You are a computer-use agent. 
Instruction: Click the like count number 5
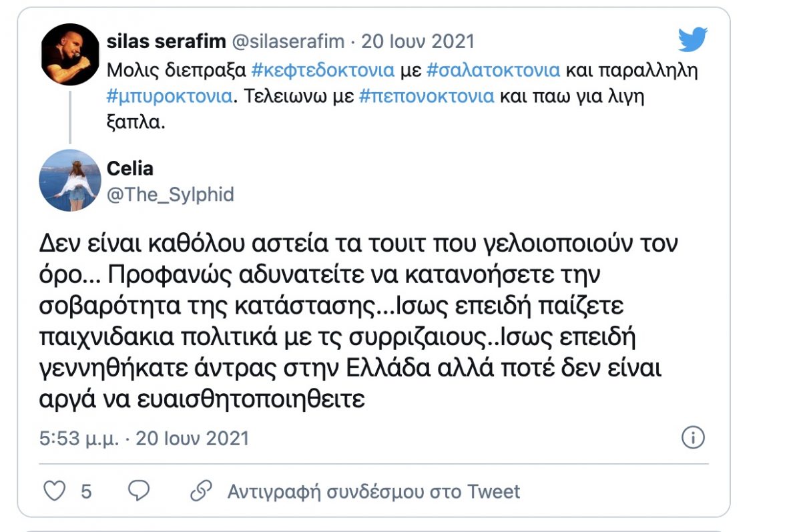[x=86, y=492]
